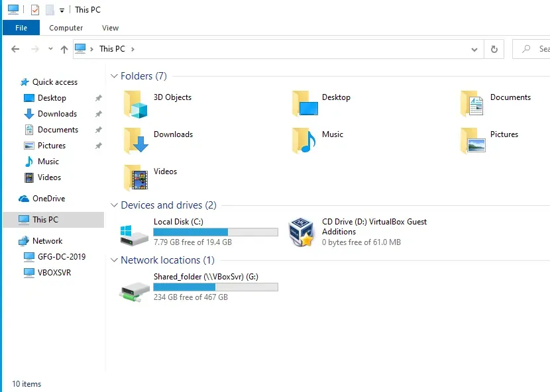Go up one folder level
The width and height of the screenshot is (550, 392).
tap(64, 49)
